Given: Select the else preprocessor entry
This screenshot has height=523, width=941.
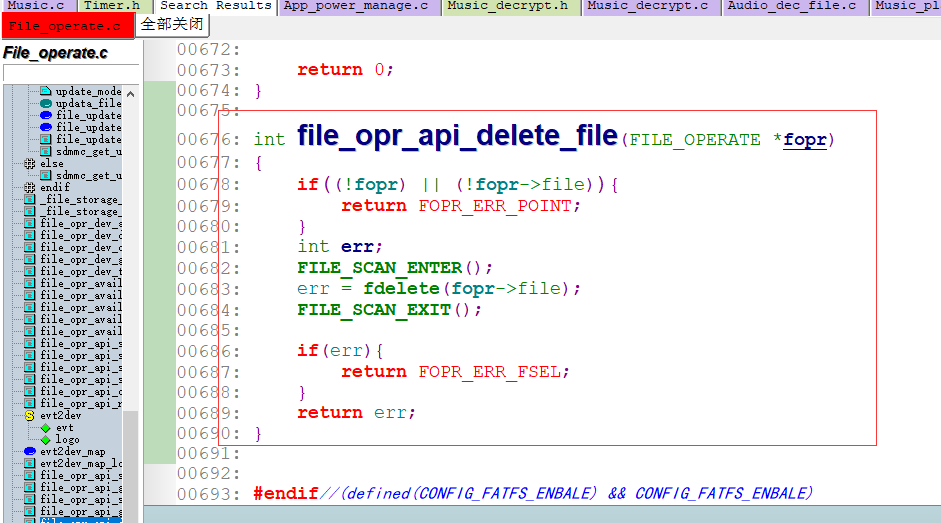Looking at the screenshot, I should (x=52, y=163).
